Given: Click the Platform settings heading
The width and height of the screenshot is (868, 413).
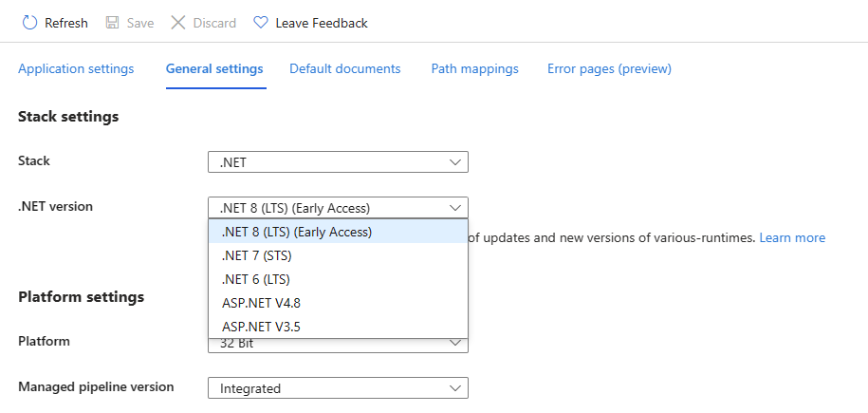Looking at the screenshot, I should [82, 296].
